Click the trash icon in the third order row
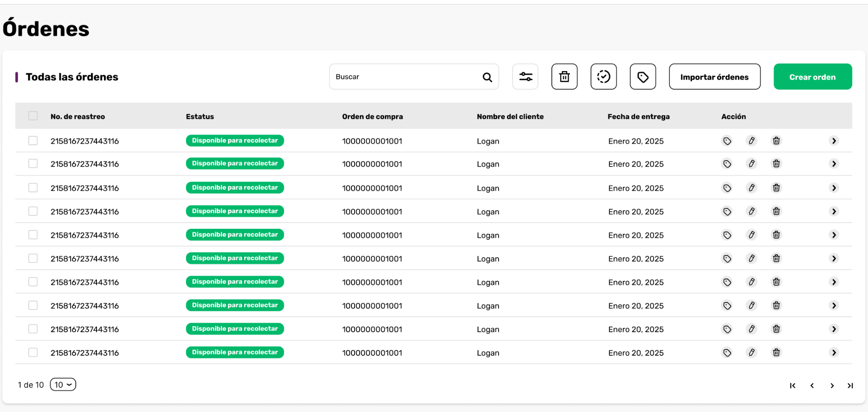The height and width of the screenshot is (412, 868). (776, 188)
